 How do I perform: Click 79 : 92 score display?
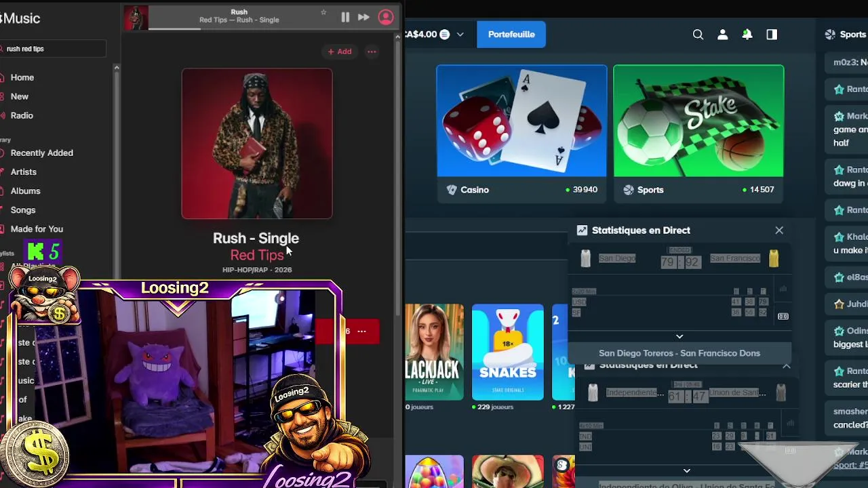(x=680, y=261)
